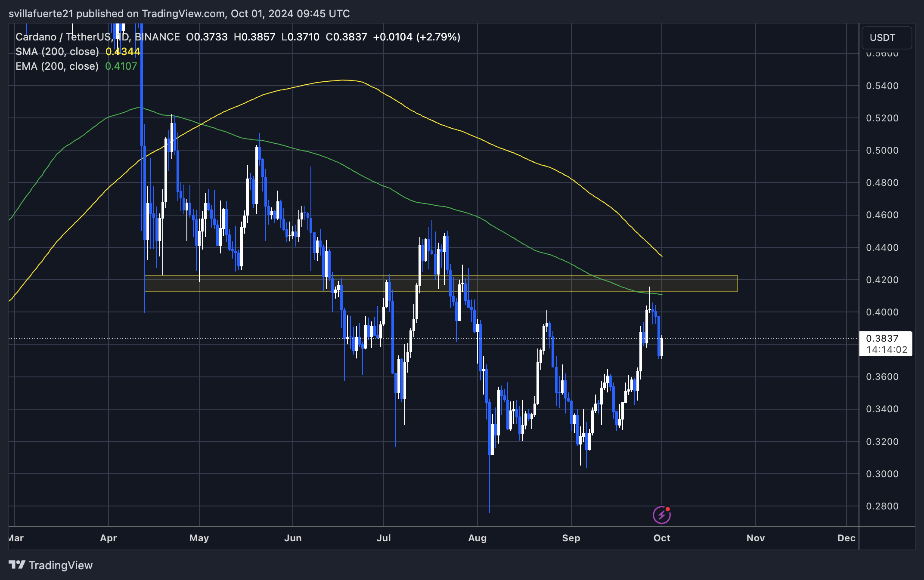924x580 pixels.
Task: Click the published on TradingView.com header text
Action: click(179, 14)
